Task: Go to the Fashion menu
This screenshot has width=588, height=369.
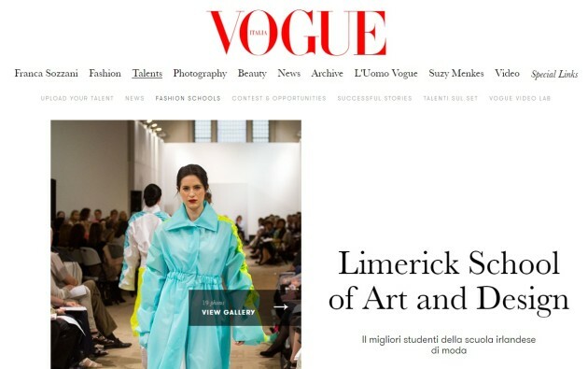Action: tap(105, 73)
